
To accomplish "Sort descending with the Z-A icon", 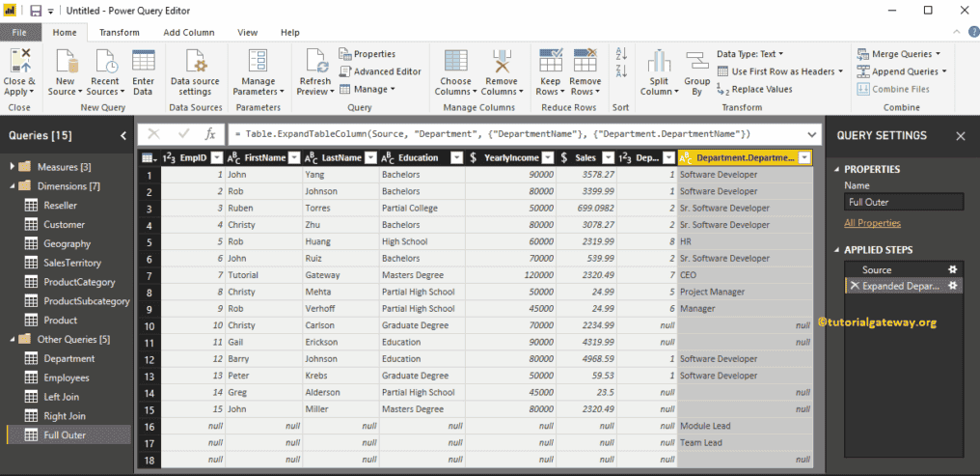I will pyautogui.click(x=621, y=70).
